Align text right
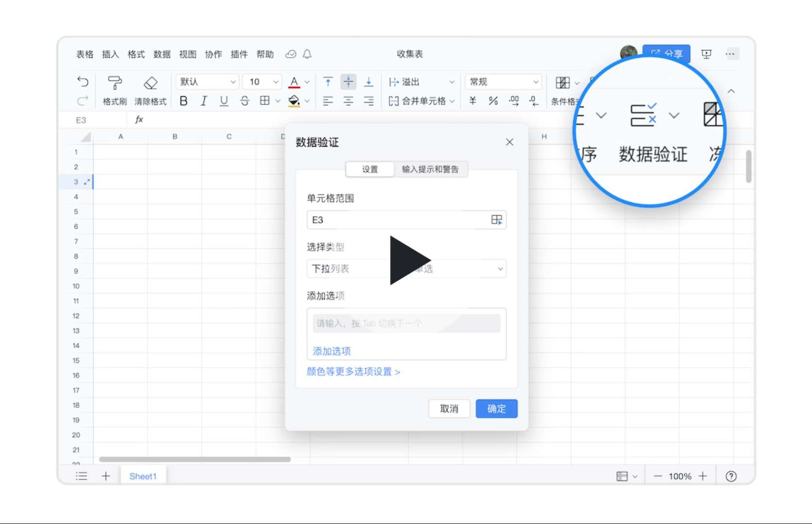This screenshot has height=524, width=812. coord(369,101)
